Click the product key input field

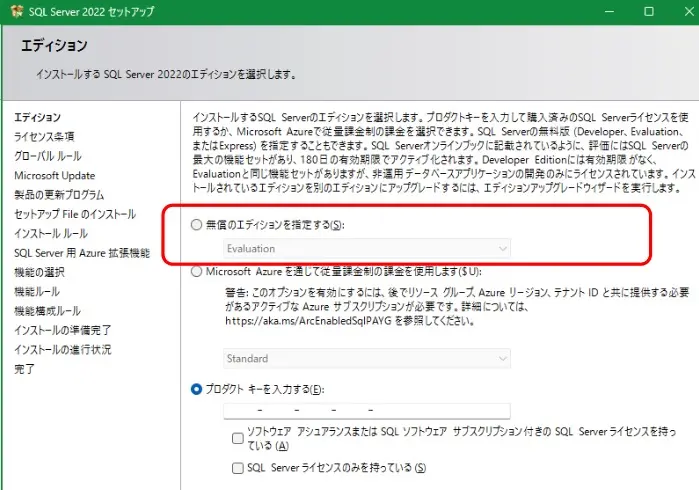(x=367, y=411)
